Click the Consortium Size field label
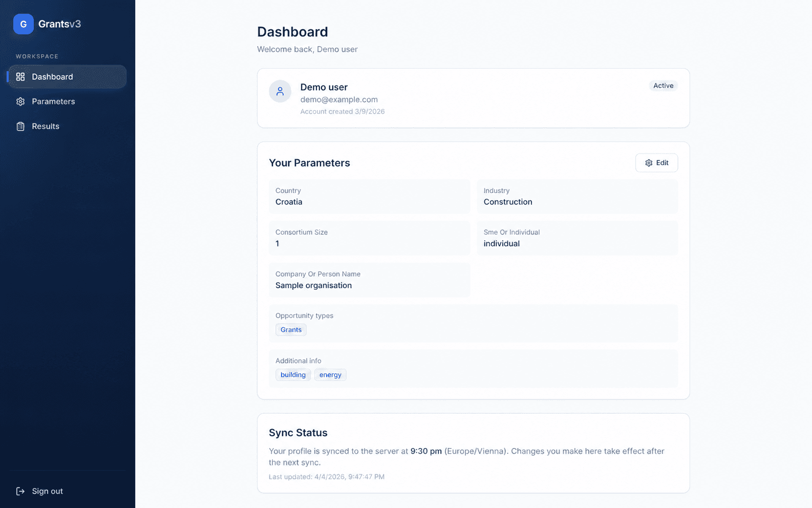Image resolution: width=812 pixels, height=508 pixels. pyautogui.click(x=302, y=232)
